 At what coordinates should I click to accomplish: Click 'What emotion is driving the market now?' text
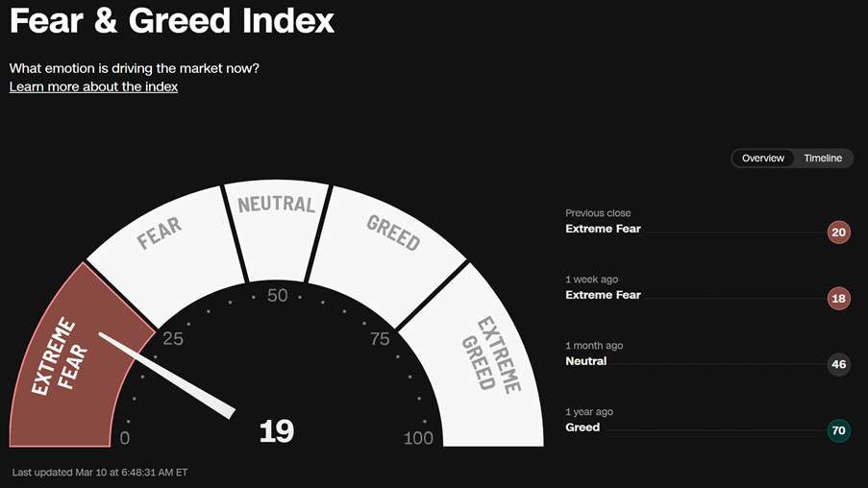click(135, 68)
